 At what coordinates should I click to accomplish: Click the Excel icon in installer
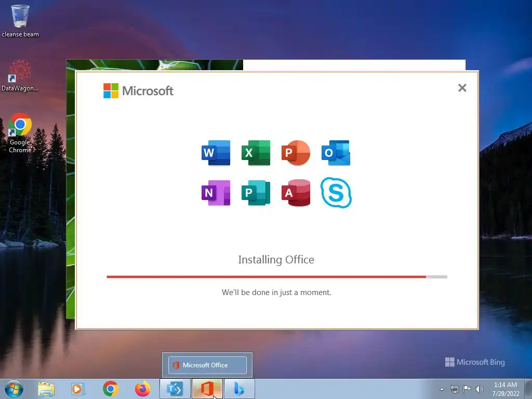[256, 153]
